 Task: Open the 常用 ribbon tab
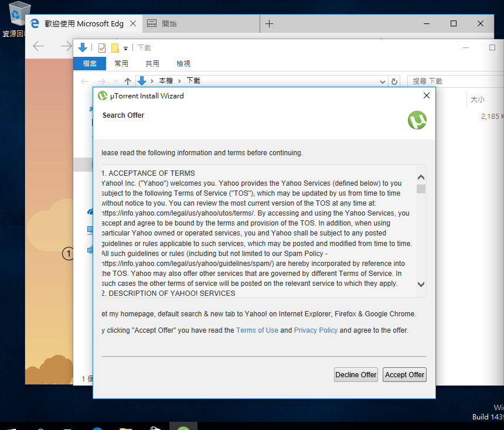click(x=121, y=64)
